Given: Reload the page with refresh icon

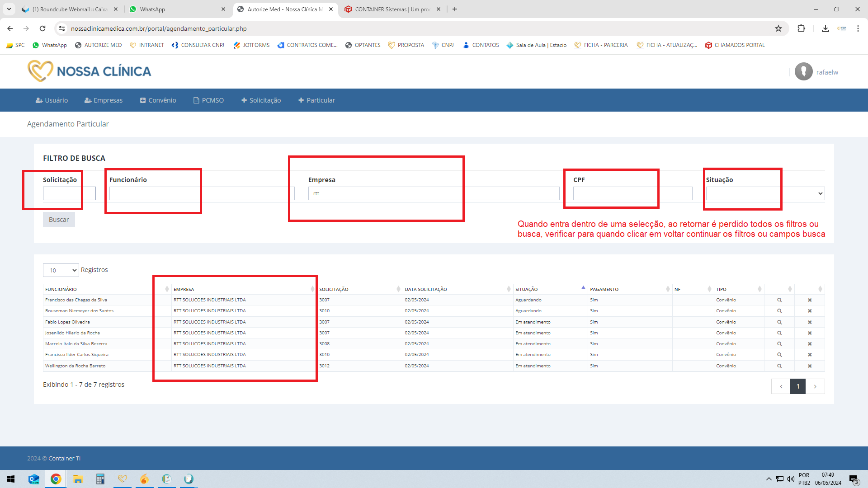Looking at the screenshot, I should pyautogui.click(x=42, y=28).
